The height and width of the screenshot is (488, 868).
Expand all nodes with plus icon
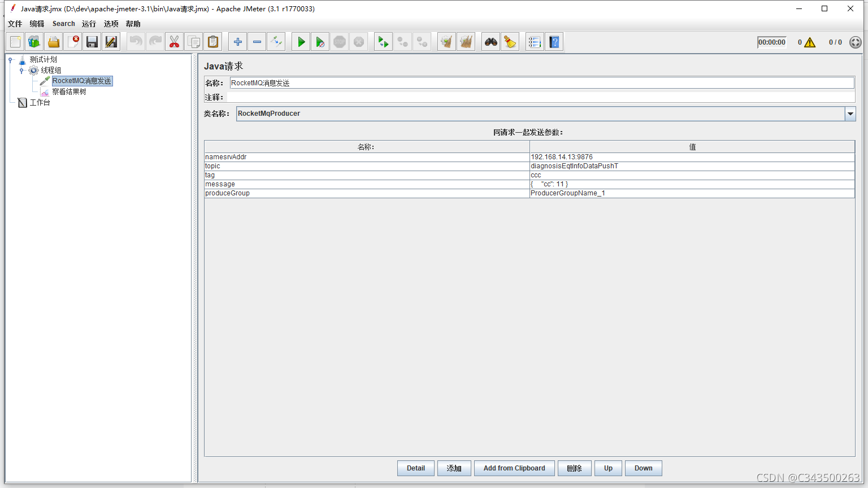[x=238, y=42]
